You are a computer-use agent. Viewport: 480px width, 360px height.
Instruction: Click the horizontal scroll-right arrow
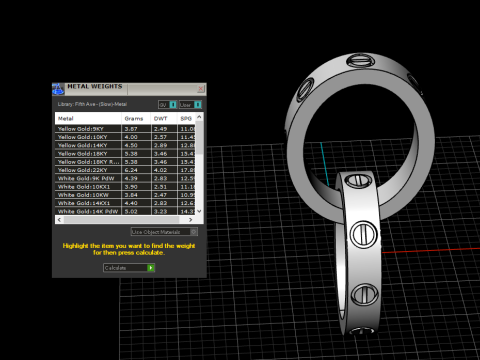coord(191,220)
